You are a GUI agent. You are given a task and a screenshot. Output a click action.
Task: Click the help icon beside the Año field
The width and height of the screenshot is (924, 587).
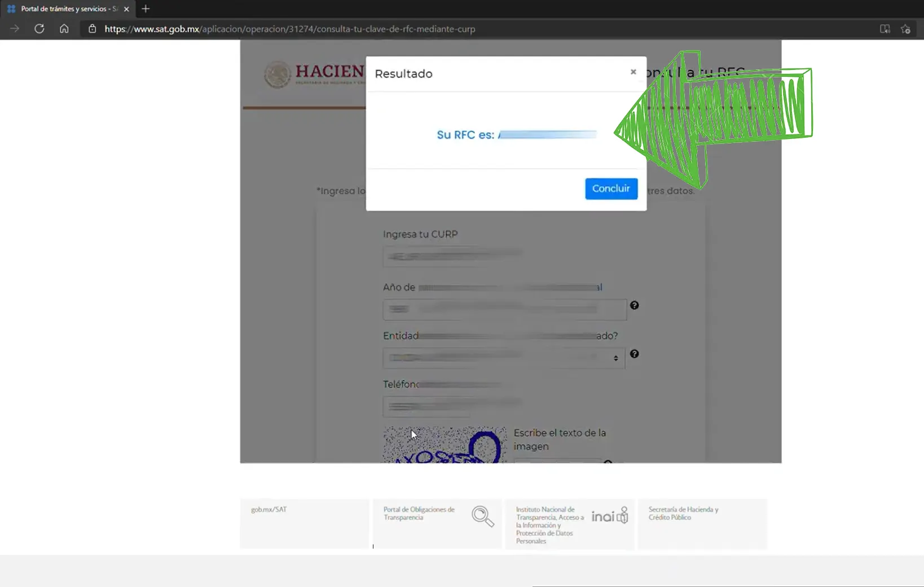tap(634, 305)
